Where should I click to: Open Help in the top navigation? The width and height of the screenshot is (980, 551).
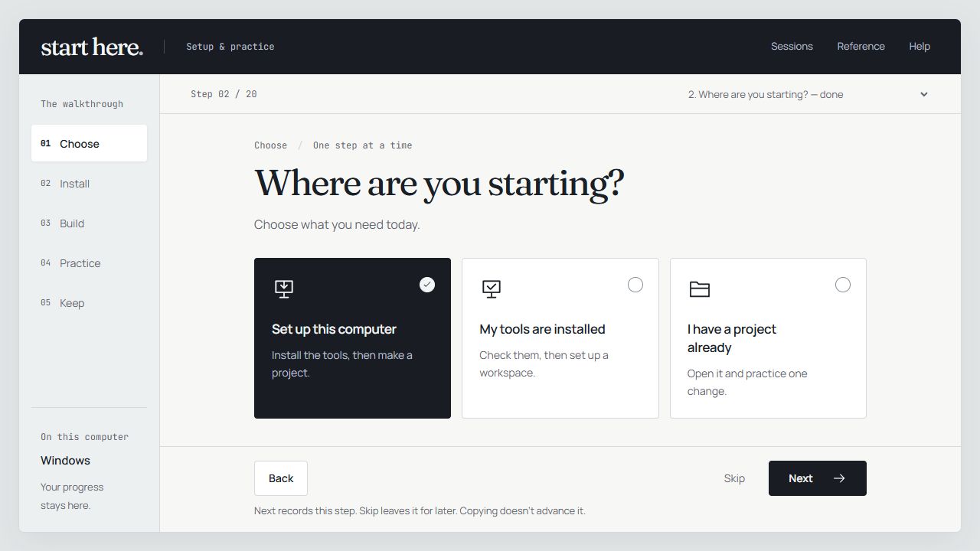(920, 47)
